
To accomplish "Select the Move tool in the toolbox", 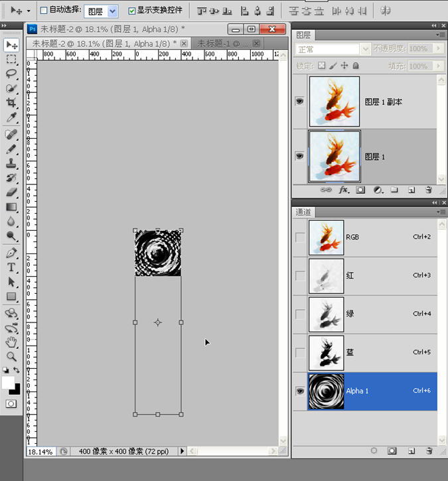I will [12, 45].
